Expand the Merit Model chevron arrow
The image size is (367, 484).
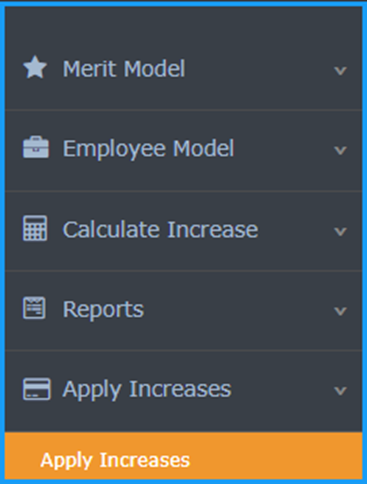(x=340, y=71)
